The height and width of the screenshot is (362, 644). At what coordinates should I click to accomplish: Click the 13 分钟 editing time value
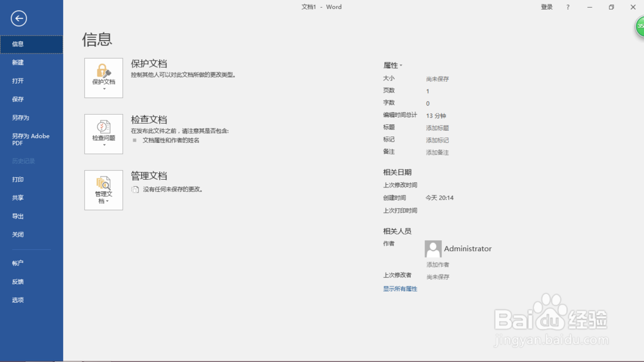[x=436, y=116]
